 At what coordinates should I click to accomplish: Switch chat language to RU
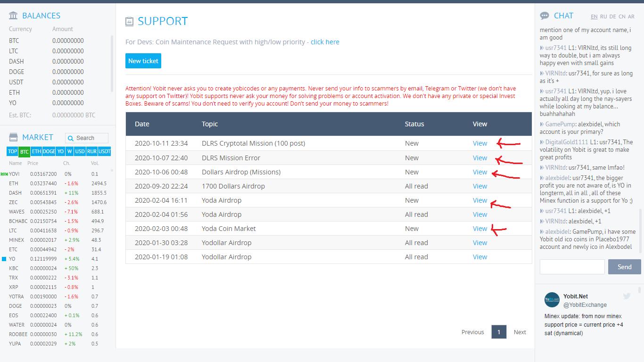(x=603, y=16)
